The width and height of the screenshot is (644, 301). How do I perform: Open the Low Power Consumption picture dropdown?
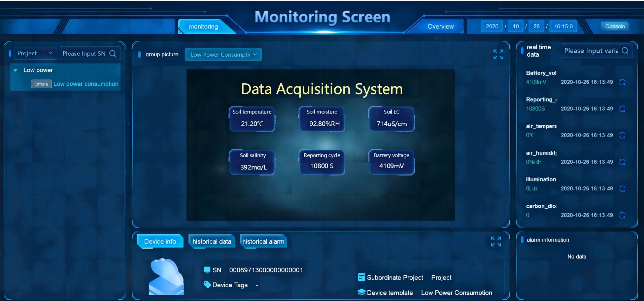tap(223, 55)
